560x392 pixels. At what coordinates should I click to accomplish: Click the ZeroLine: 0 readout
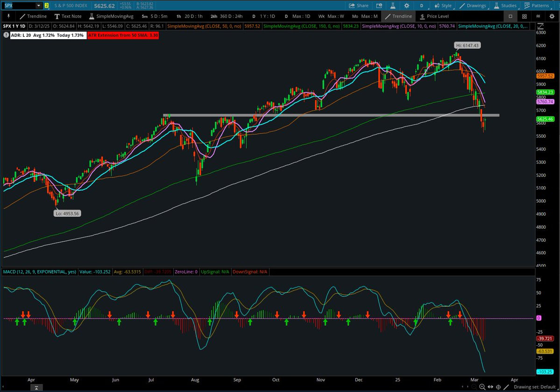pyautogui.click(x=186, y=272)
